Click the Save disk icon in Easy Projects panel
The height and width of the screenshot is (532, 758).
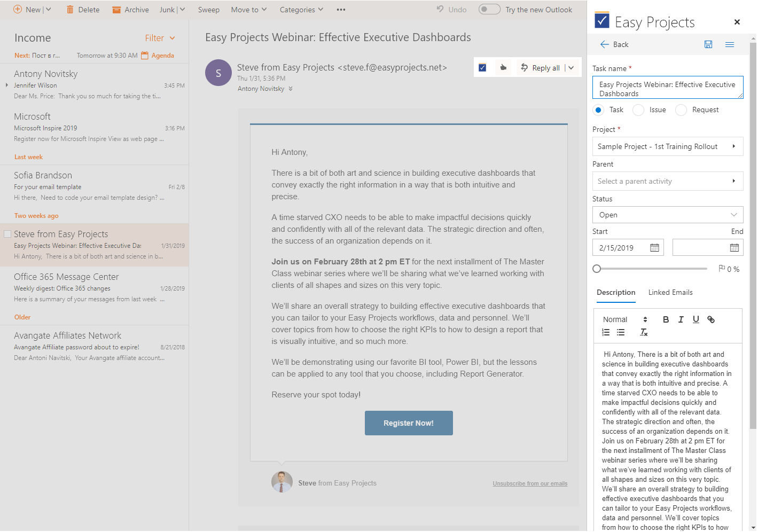(708, 44)
